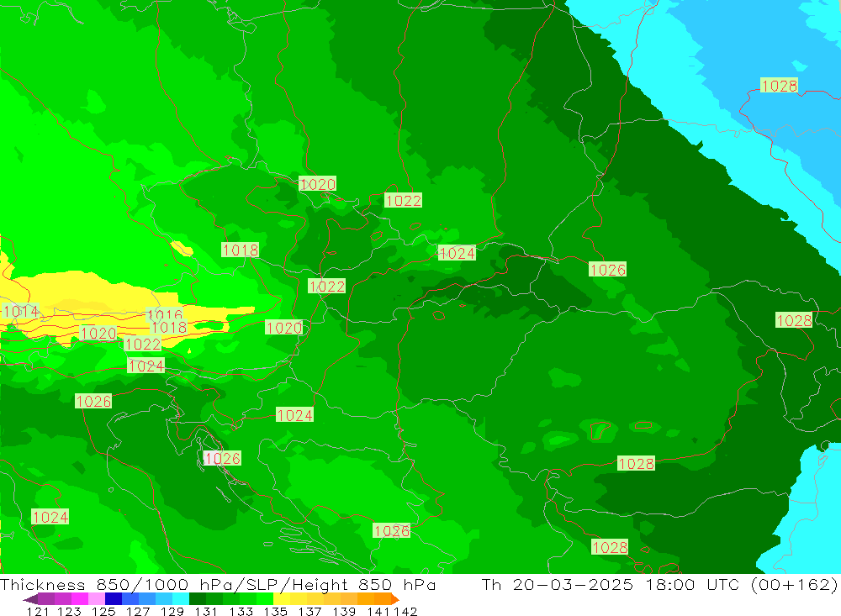Click the 1028 label over the blue area
The height and width of the screenshot is (616, 841).
pyautogui.click(x=780, y=85)
